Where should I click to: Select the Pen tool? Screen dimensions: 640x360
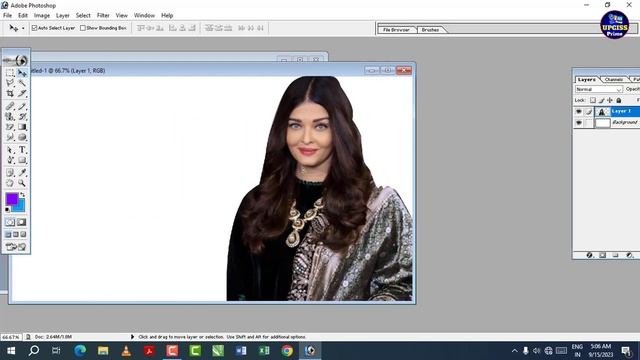pos(10,160)
